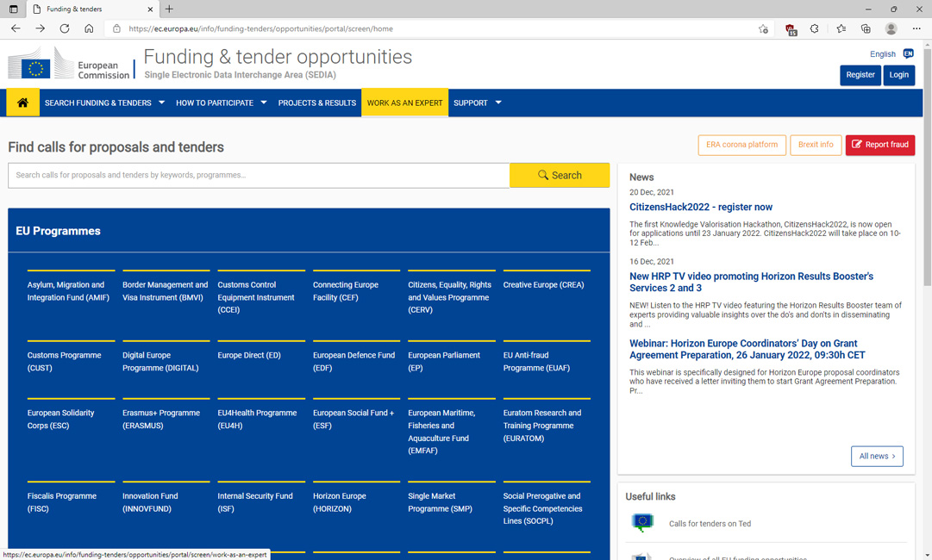Click the EN language badge icon

[908, 53]
